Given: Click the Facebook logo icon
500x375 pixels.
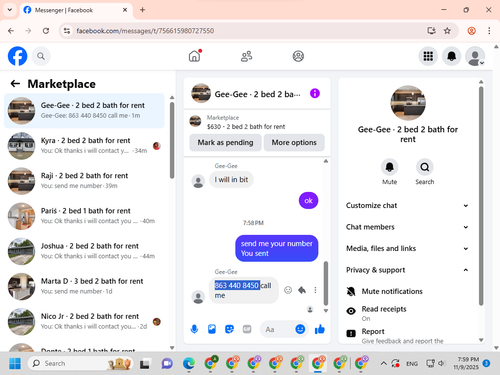Looking at the screenshot, I should [x=17, y=56].
